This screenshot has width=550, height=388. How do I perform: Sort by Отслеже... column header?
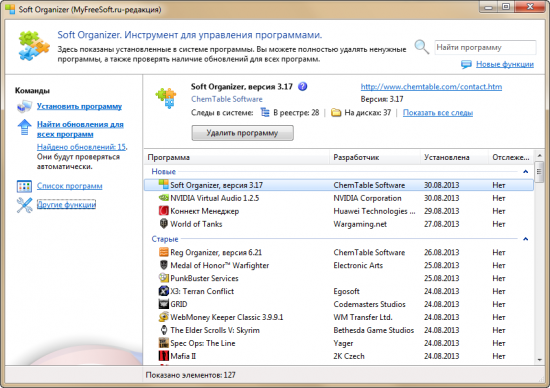coord(511,158)
